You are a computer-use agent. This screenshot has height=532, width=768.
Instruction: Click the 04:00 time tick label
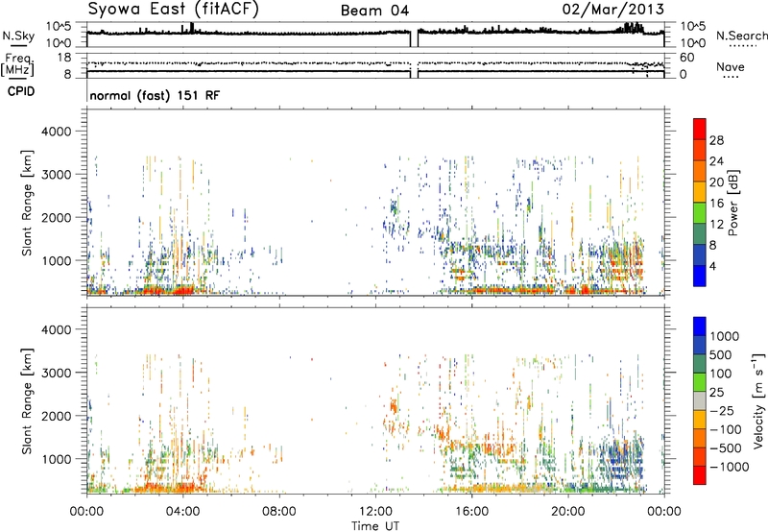pos(182,512)
